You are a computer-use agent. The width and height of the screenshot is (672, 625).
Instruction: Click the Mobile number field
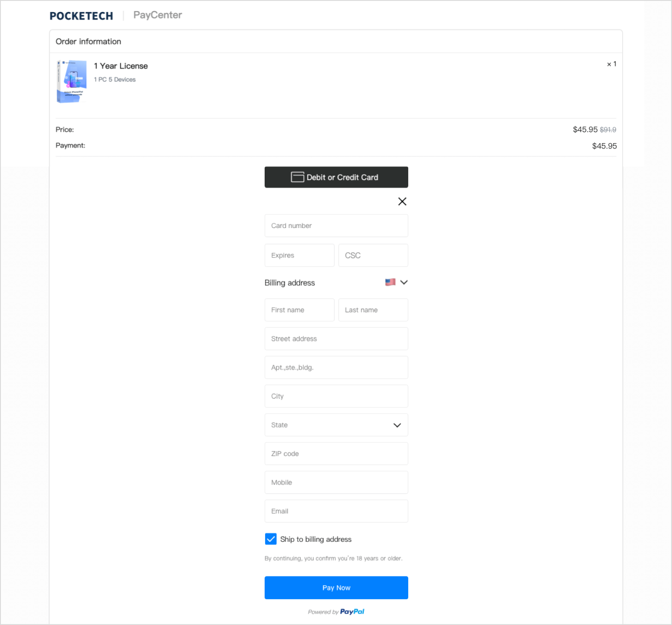[x=336, y=482]
